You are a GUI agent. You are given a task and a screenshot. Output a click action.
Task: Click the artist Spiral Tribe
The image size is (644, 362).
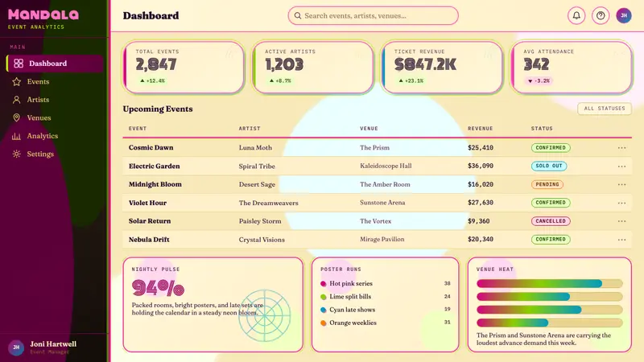[257, 167]
